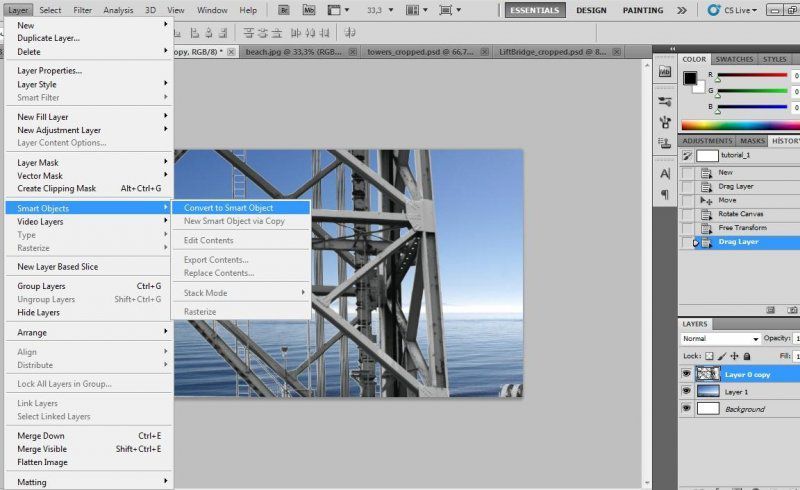Viewport: 800px width, 490px height.
Task: Click the foreground color swatch
Action: click(690, 77)
